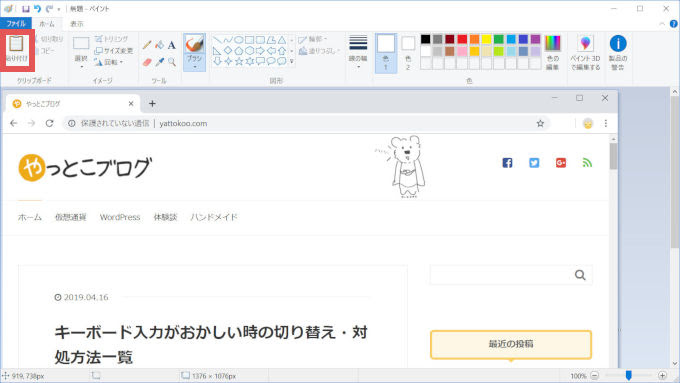Viewport: 680px width, 383px height.
Task: Choose the rectangular Select (選択) tool
Action: [x=81, y=44]
